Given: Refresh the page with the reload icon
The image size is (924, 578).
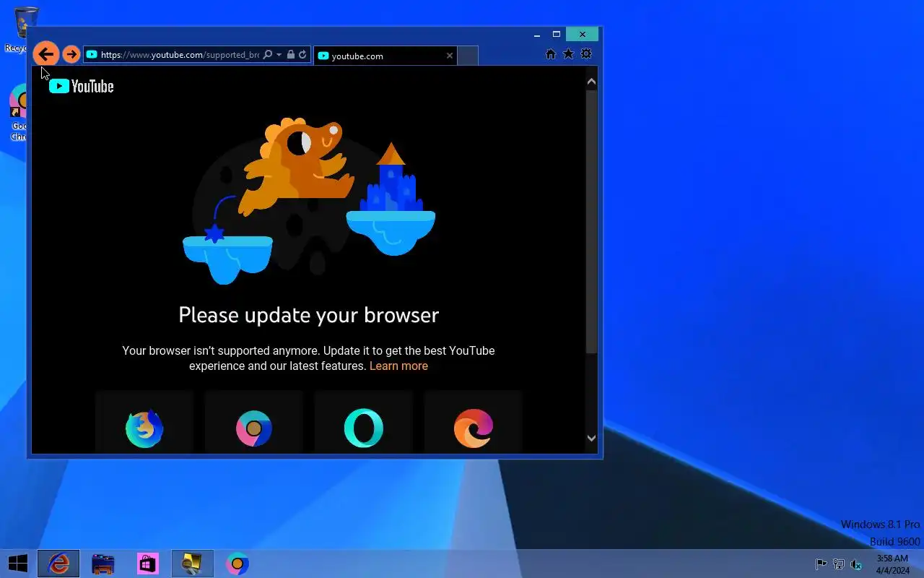Looking at the screenshot, I should click(302, 54).
